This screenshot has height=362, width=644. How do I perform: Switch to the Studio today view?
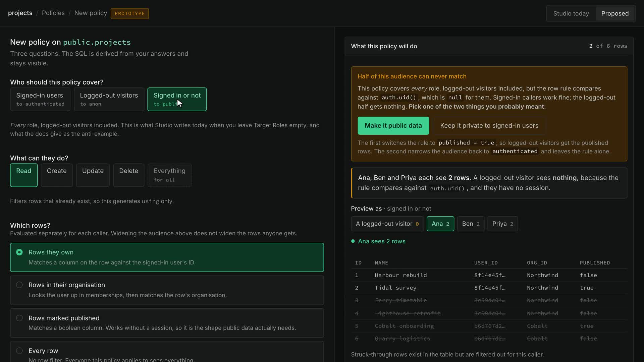tap(571, 13)
